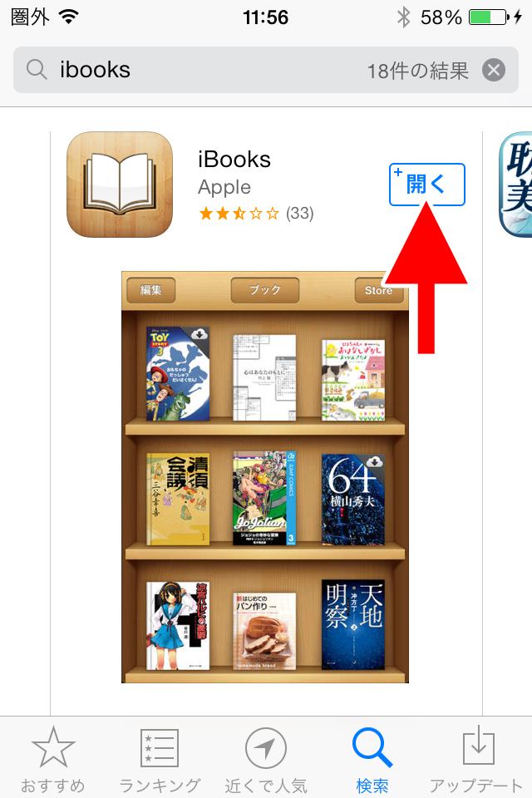Screen dimensions: 532x798
Task: Tap the iBooks app title
Action: pyautogui.click(x=234, y=160)
